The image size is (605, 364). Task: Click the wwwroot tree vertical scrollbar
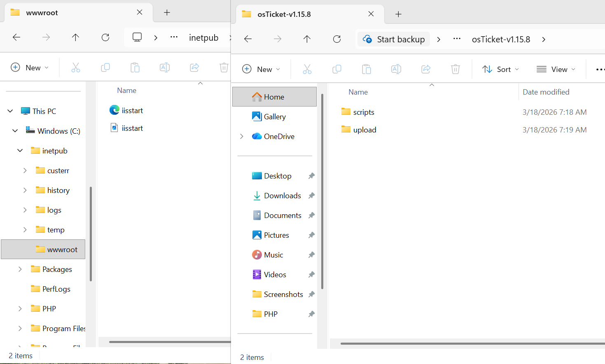click(91, 234)
